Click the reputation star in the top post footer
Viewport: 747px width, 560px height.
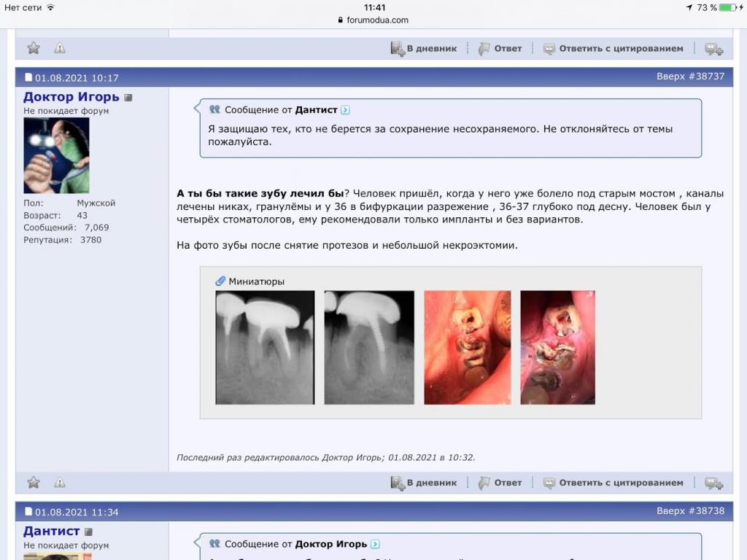click(34, 48)
